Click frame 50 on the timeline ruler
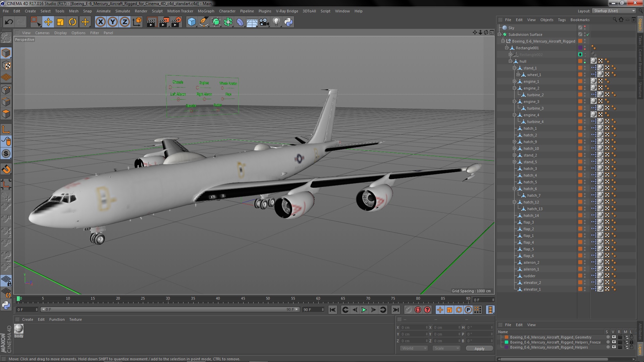644x362 pixels. [268, 299]
